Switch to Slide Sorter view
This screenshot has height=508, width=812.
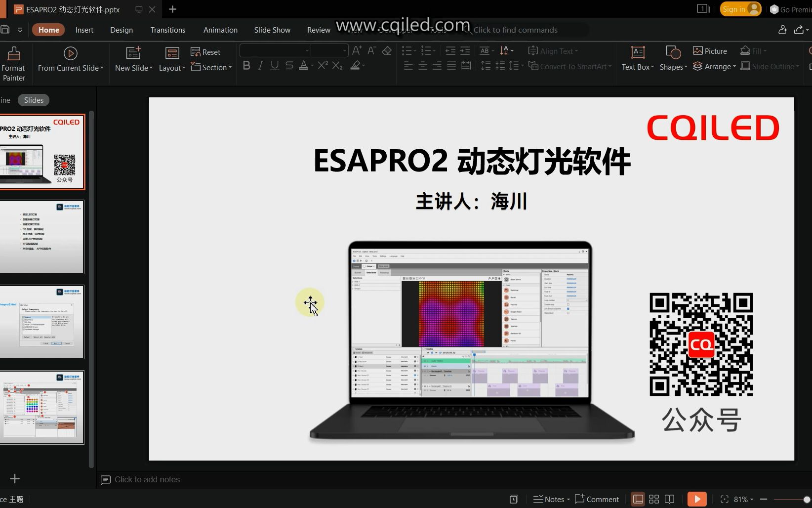coord(654,499)
